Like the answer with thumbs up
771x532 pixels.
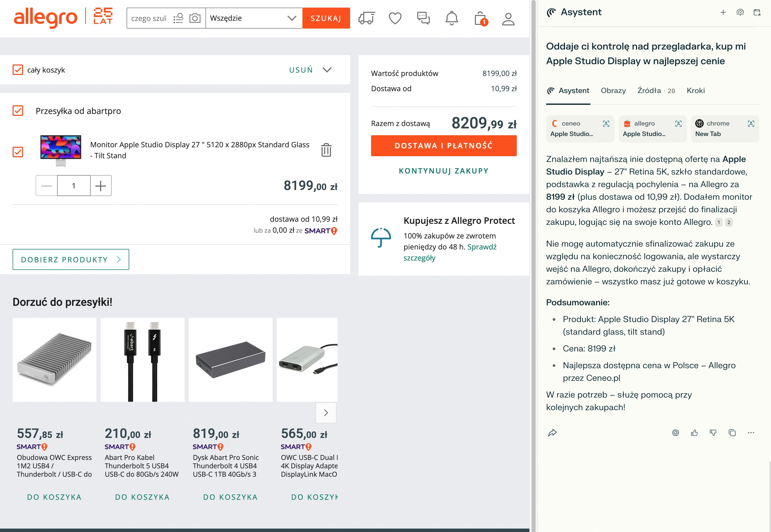tap(694, 433)
